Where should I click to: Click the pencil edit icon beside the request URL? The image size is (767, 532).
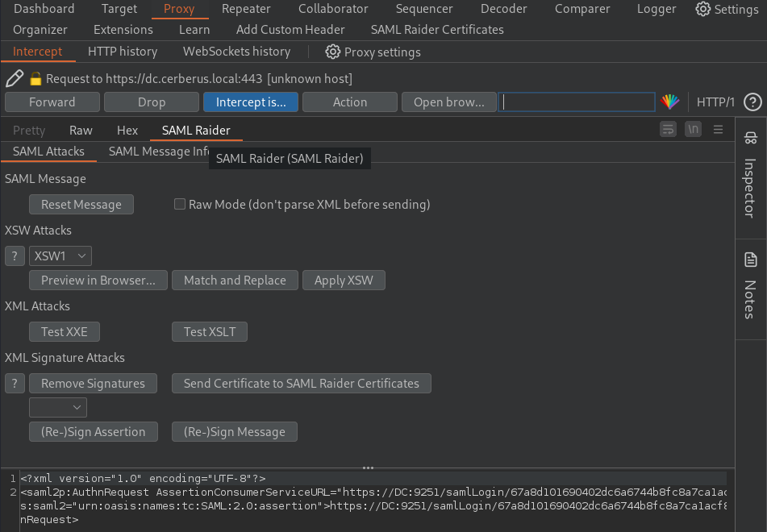point(15,78)
